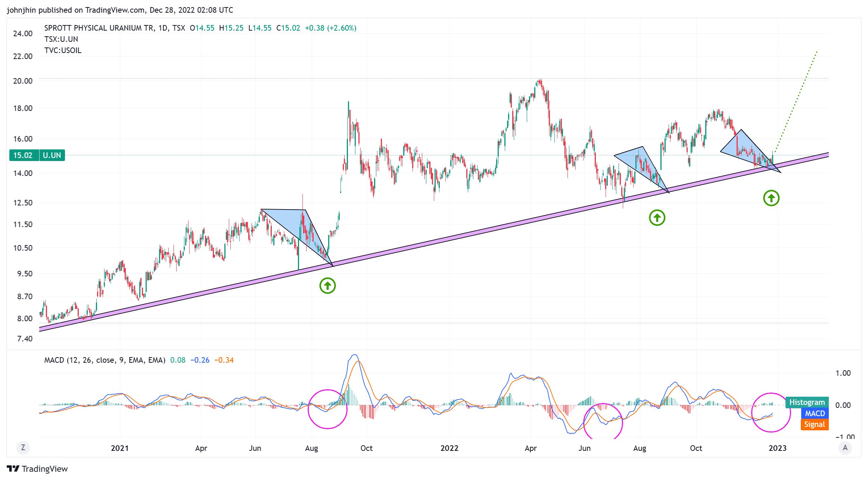Click the TradingView logo at bottom left
The image size is (868, 480).
tap(37, 469)
